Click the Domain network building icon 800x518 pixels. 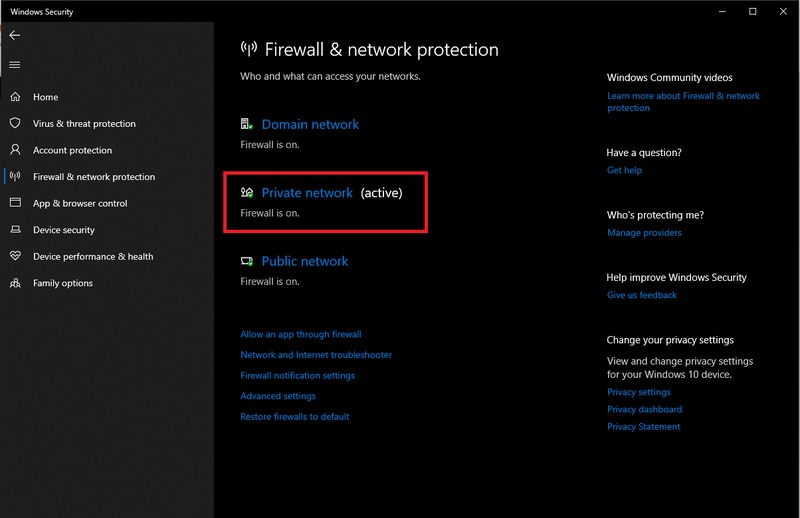247,124
